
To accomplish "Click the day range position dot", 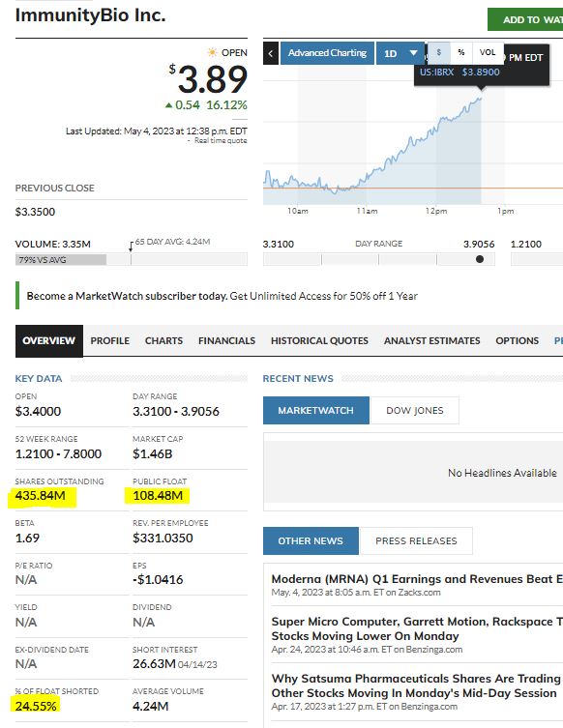I will 480,259.
